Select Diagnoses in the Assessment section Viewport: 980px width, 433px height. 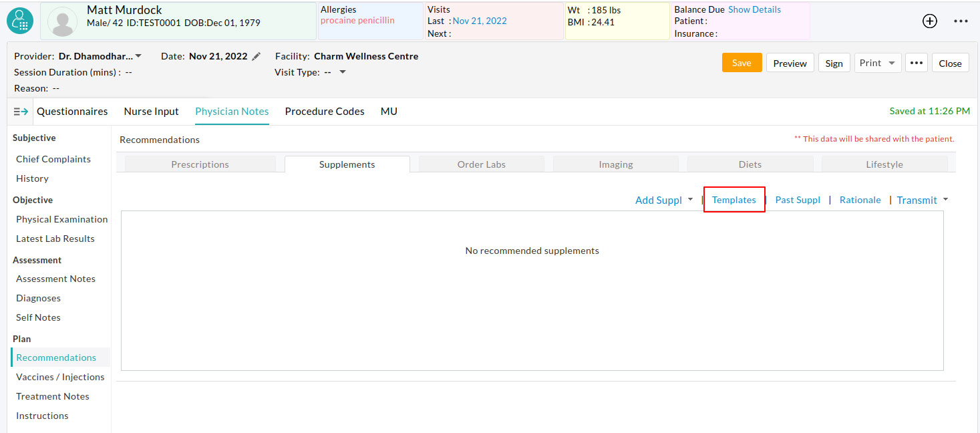(37, 298)
